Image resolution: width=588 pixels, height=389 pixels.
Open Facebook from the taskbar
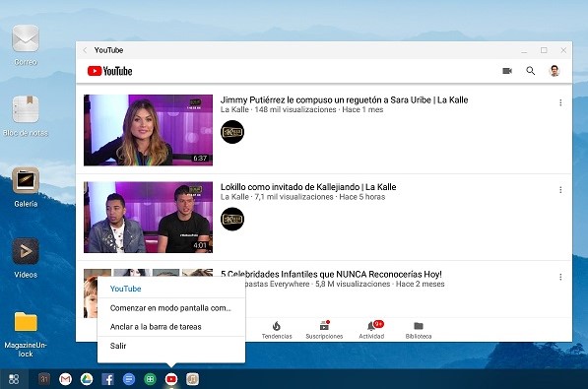108,379
